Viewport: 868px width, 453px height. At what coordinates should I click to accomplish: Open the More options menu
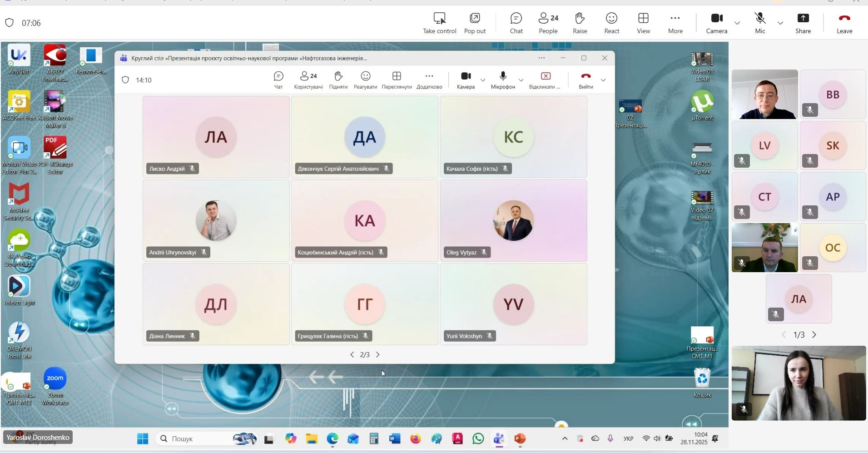(675, 23)
